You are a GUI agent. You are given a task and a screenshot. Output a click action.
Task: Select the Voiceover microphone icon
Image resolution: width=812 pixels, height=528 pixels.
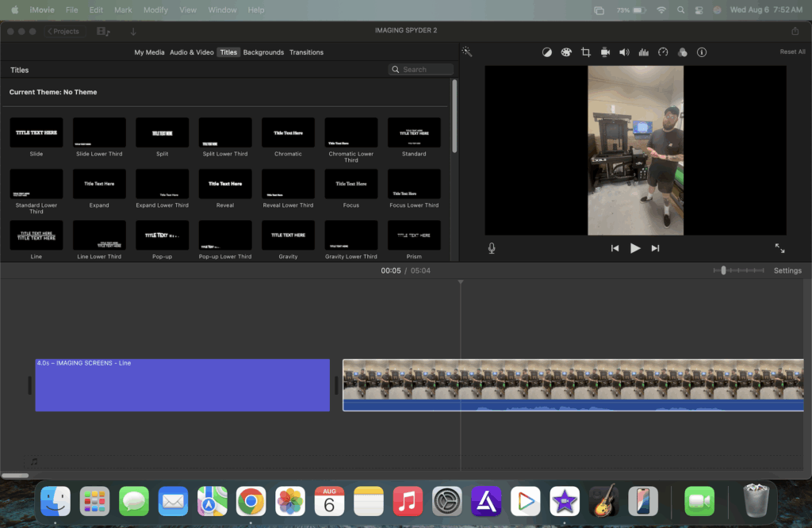[491, 247]
